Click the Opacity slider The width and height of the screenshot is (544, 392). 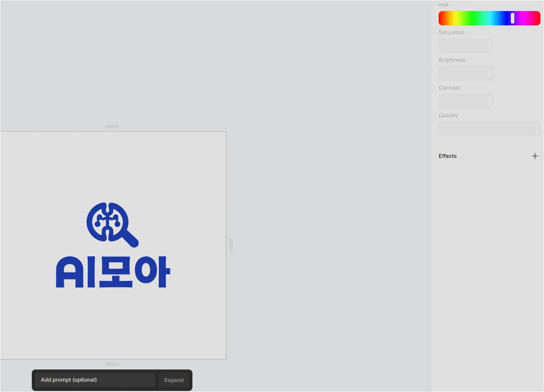(489, 129)
